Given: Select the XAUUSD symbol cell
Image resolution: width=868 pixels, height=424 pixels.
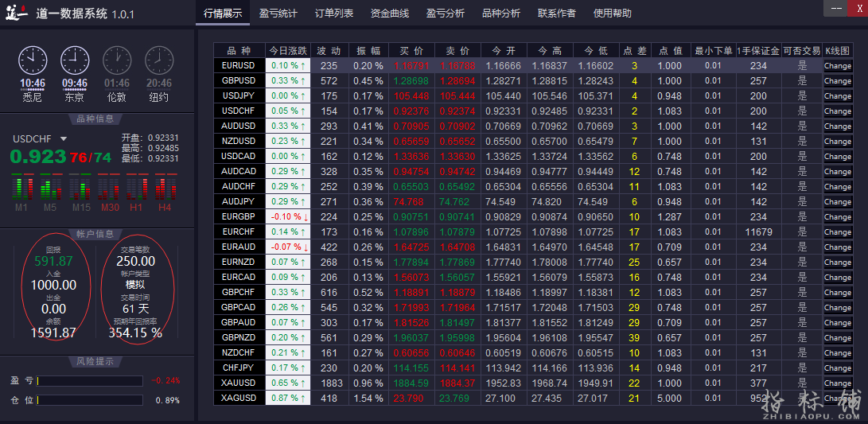Looking at the screenshot, I should [x=239, y=383].
